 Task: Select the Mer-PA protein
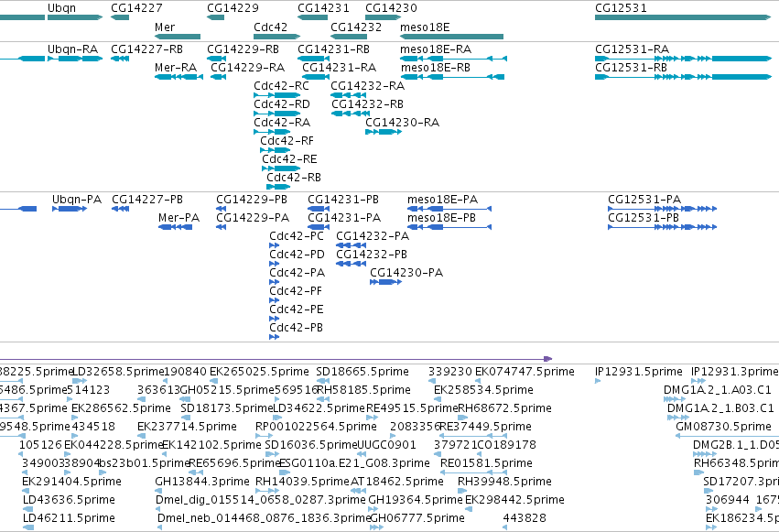[x=176, y=227]
